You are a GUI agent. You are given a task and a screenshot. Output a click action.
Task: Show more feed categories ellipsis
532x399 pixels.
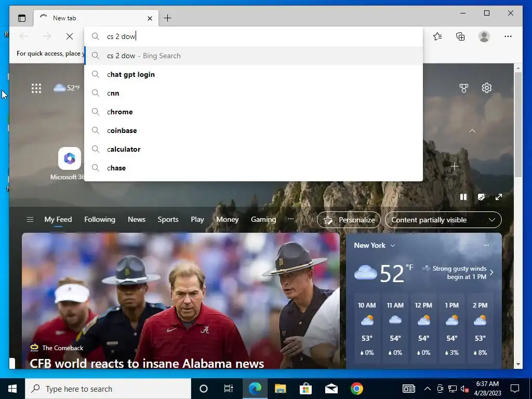pos(291,219)
